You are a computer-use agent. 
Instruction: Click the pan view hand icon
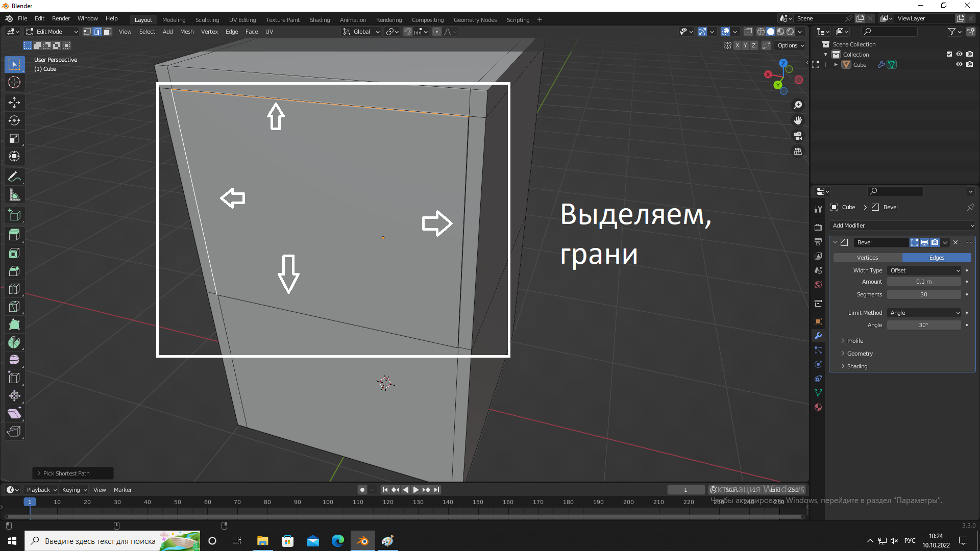(x=798, y=120)
